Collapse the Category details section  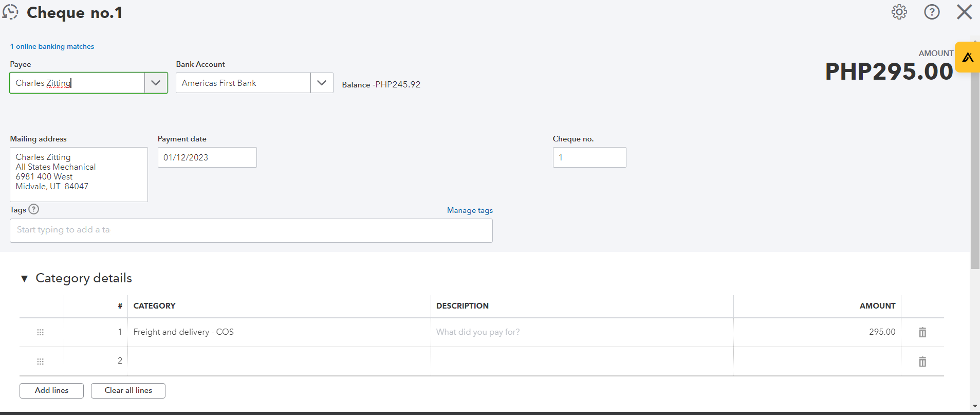tap(24, 279)
